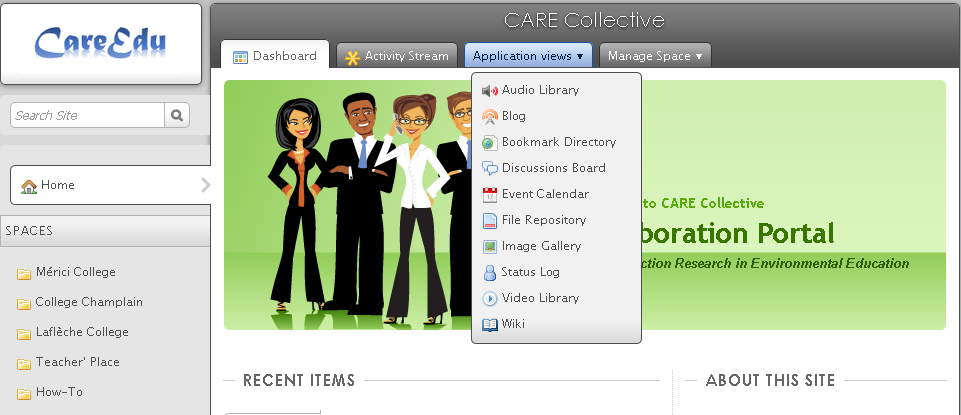Open the College Champlain space

[89, 302]
